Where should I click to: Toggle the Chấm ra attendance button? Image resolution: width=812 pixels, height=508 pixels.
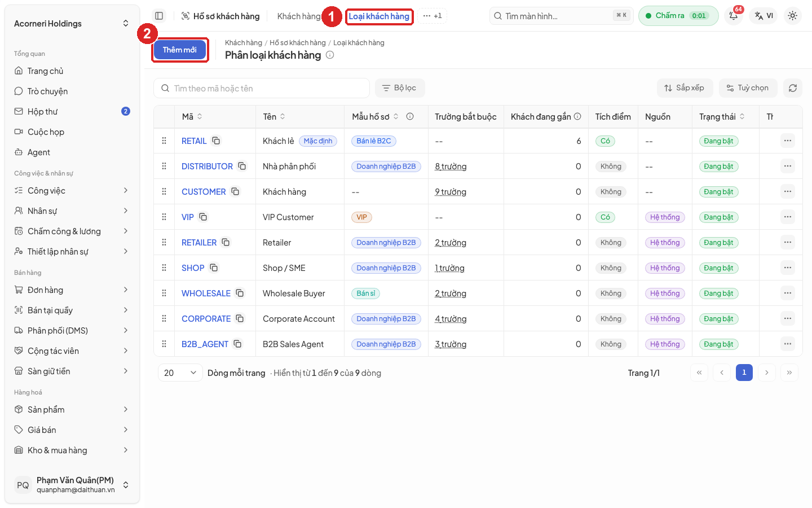point(678,16)
